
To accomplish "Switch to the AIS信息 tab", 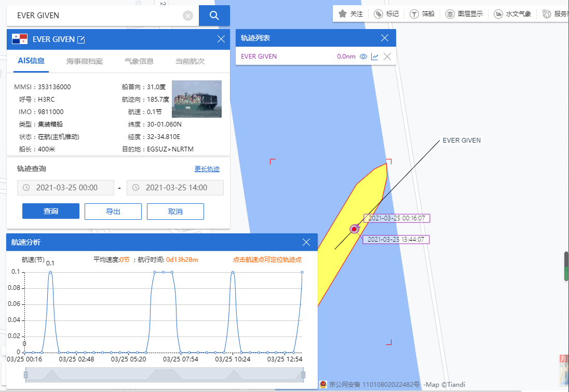I will click(31, 61).
